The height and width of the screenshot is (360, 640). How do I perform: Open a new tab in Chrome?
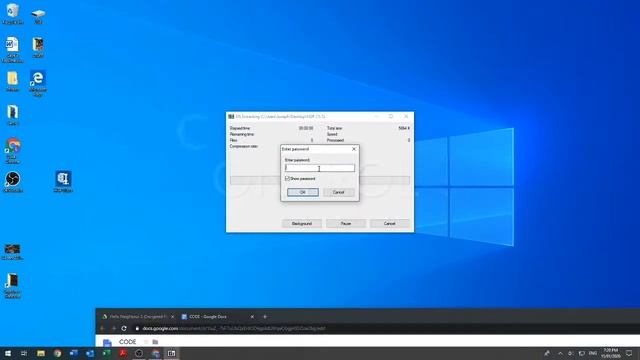point(265,317)
